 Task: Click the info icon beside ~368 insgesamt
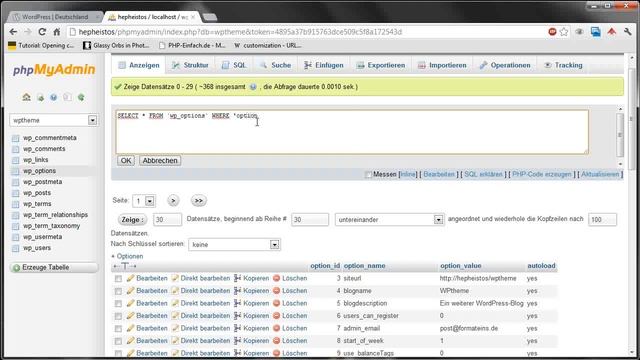point(253,87)
